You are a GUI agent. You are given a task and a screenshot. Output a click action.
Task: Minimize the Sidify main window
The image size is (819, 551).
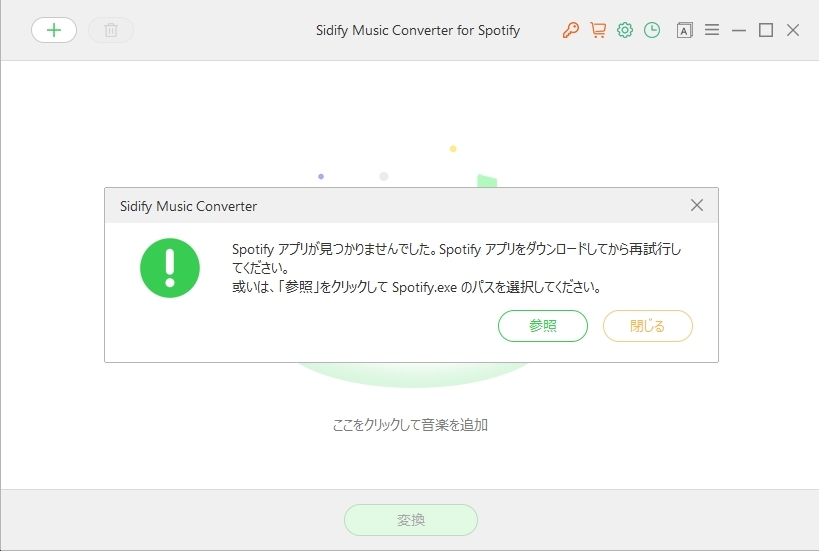click(x=739, y=30)
